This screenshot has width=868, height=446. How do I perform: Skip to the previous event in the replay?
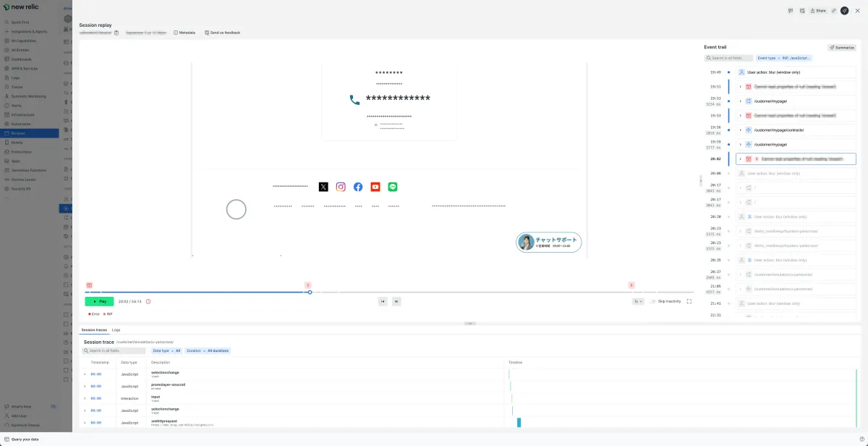pyautogui.click(x=383, y=301)
